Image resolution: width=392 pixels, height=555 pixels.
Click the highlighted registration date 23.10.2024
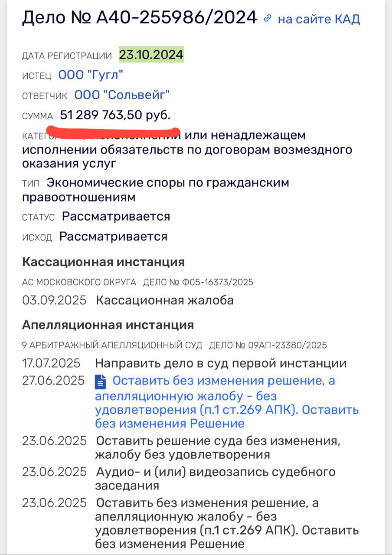151,55
